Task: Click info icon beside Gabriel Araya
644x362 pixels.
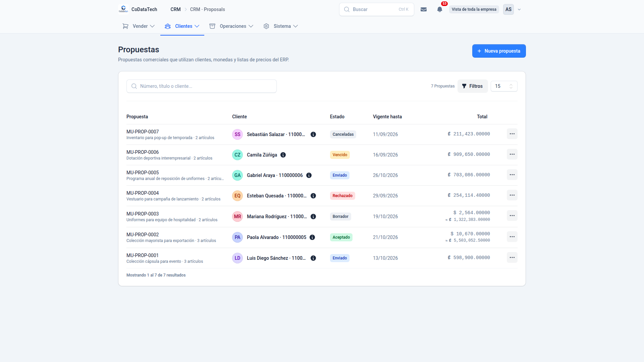Action: click(x=309, y=175)
